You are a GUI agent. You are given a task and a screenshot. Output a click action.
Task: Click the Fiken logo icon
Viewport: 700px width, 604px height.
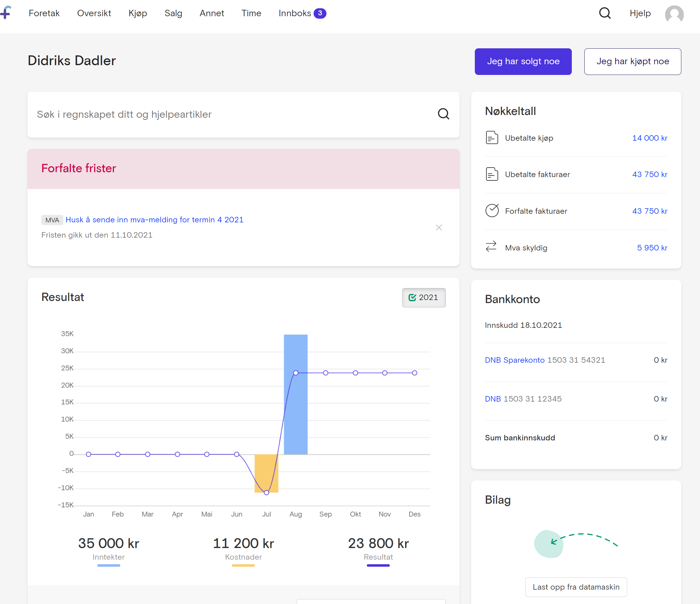click(x=6, y=13)
